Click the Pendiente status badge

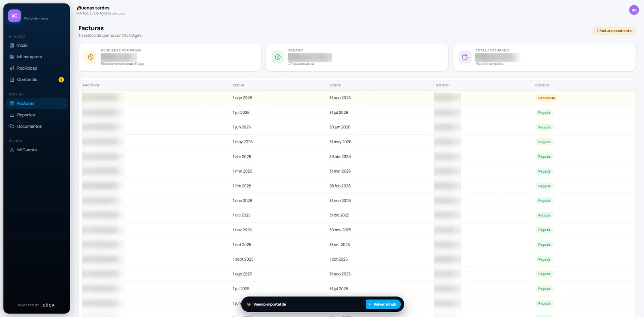[547, 98]
